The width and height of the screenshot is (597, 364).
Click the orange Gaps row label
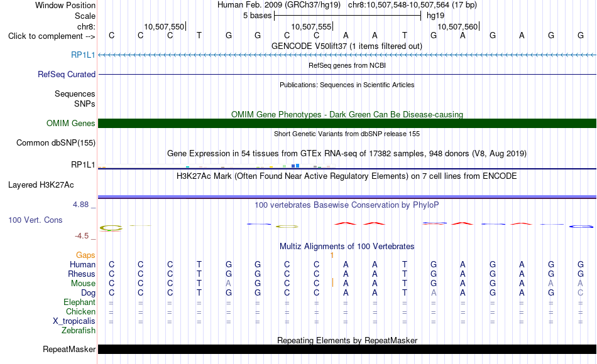85,255
